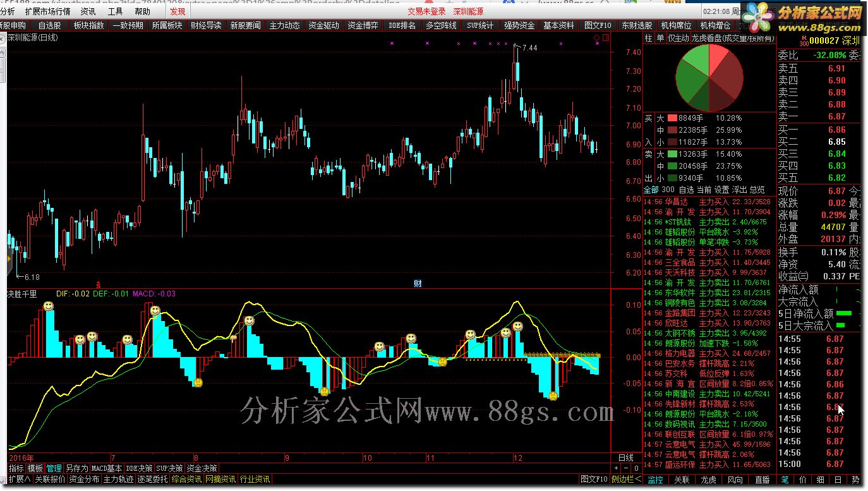Viewport: 868px width, 491px height.
Task: Open the 扩展市场行情 menu
Action: (x=47, y=11)
